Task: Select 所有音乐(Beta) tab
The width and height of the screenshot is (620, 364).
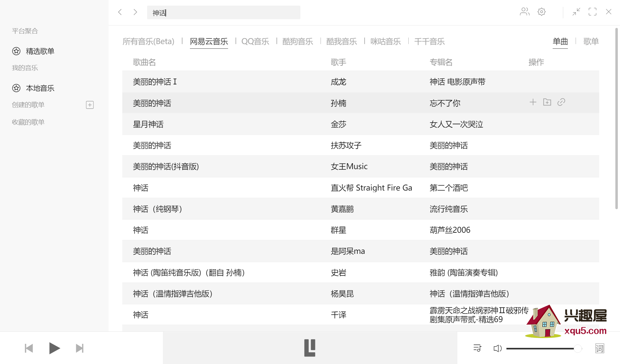Action: point(148,41)
